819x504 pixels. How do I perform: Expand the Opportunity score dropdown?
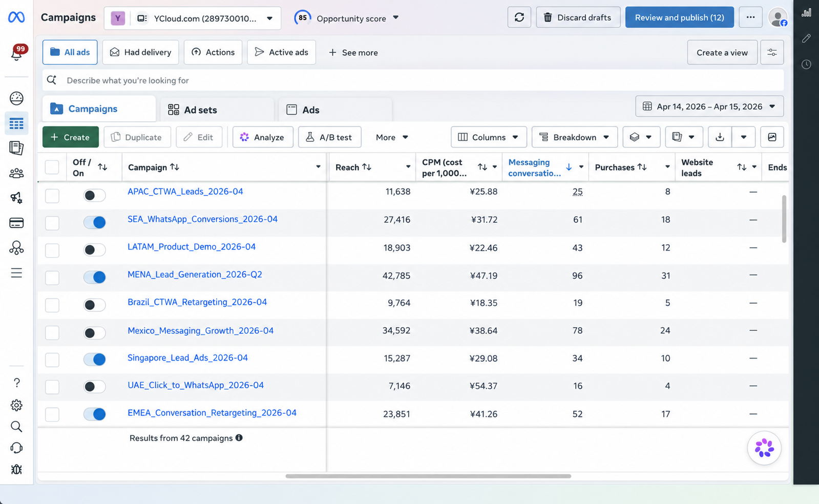347,18
